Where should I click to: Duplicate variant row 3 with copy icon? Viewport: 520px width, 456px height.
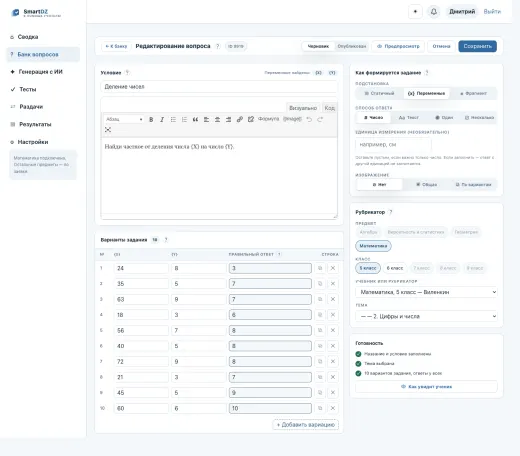pos(320,299)
